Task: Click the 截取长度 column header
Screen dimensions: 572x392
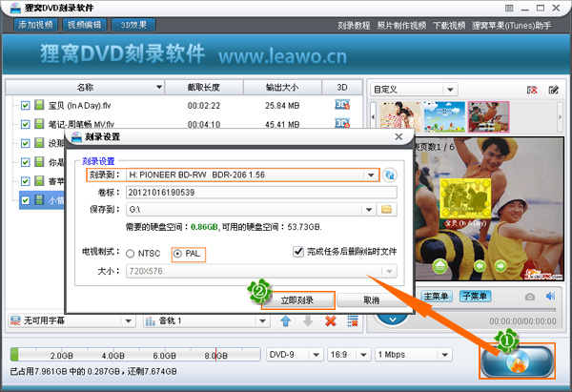Action: point(204,87)
